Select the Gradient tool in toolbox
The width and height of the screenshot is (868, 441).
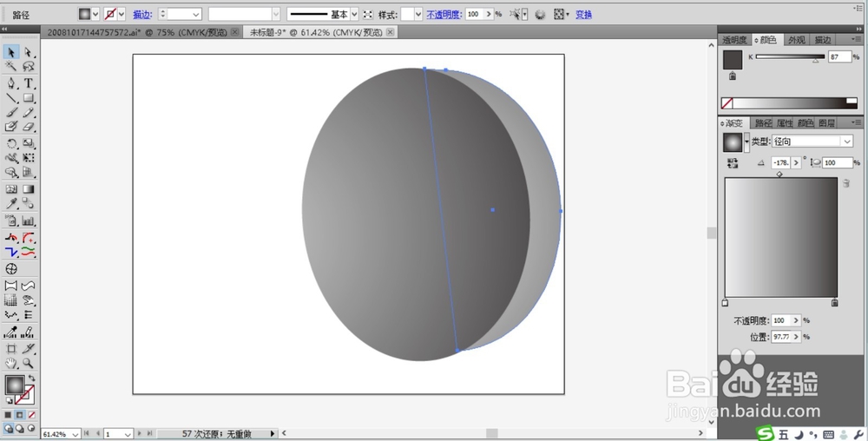[29, 189]
